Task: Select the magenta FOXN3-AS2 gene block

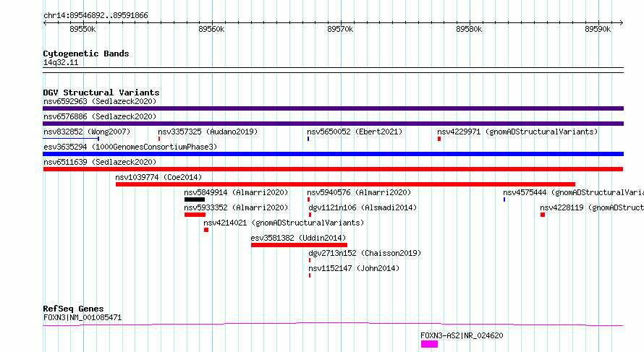Action: click(429, 344)
